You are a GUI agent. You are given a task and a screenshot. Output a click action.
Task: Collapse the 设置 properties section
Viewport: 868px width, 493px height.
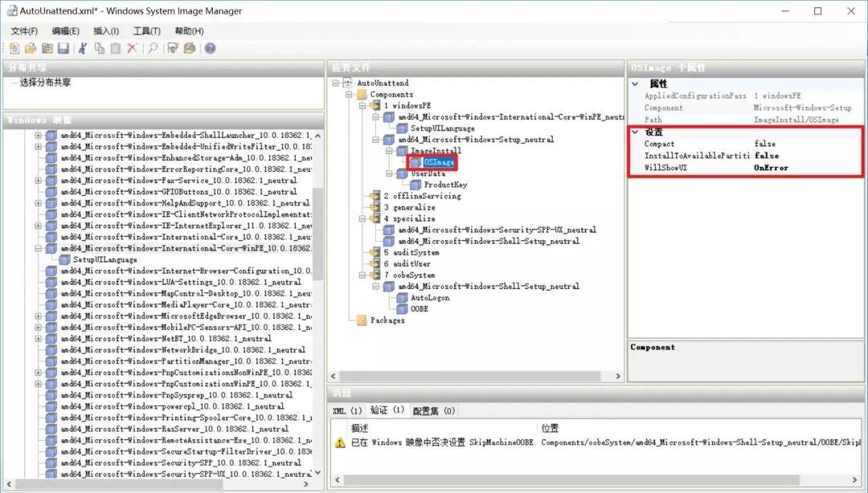pyautogui.click(x=635, y=132)
